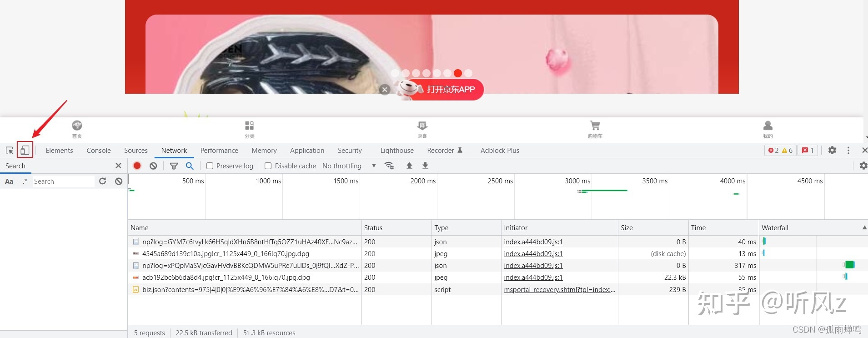Switch to the Console tab

(99, 150)
